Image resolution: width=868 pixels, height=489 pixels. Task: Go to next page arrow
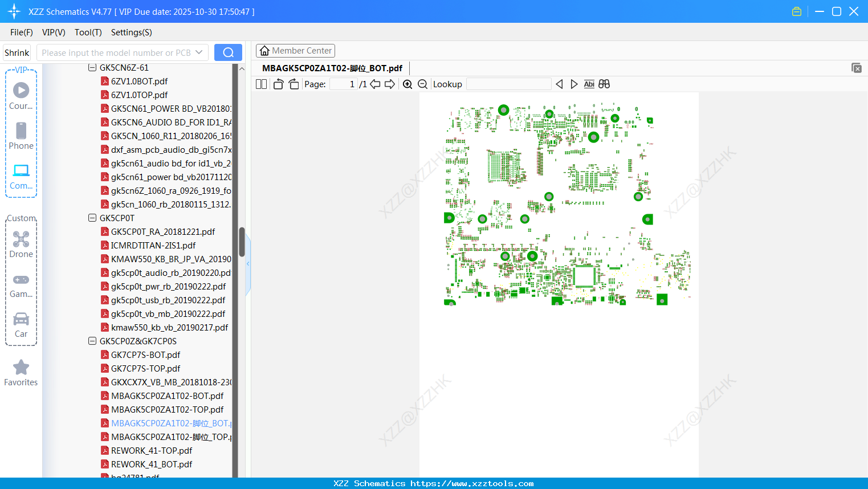pyautogui.click(x=390, y=84)
